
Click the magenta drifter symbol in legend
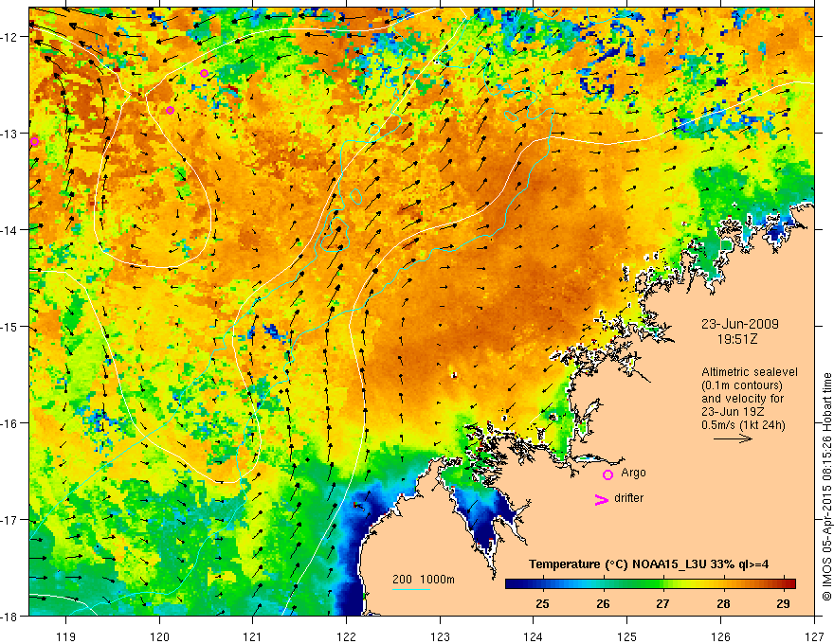point(602,499)
